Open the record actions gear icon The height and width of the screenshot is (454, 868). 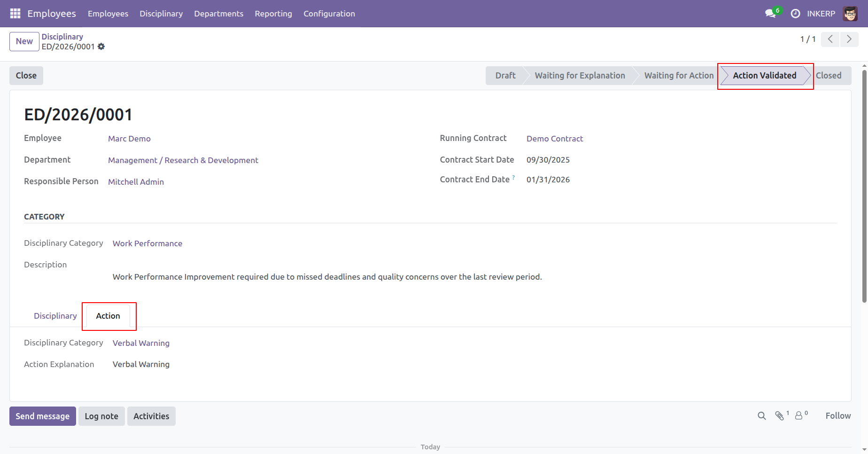(x=101, y=47)
